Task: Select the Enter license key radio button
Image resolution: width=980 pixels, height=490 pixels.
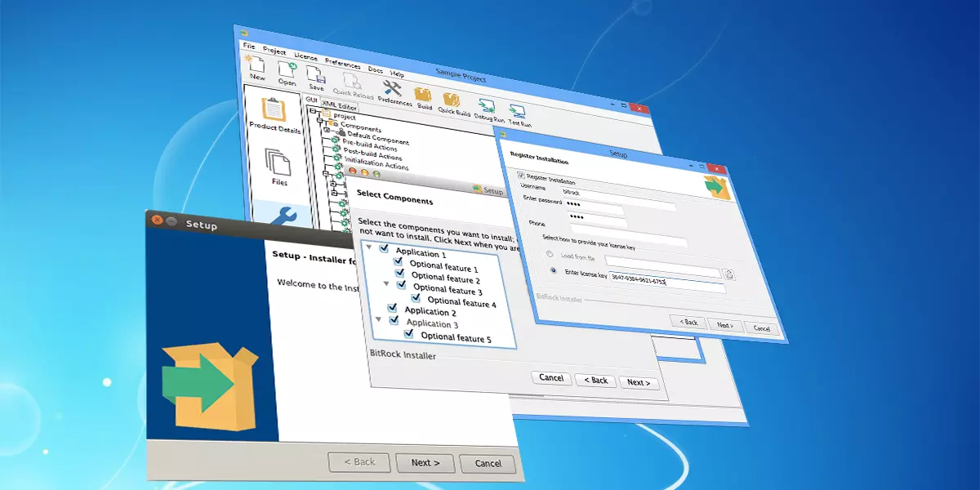Action: point(554,269)
